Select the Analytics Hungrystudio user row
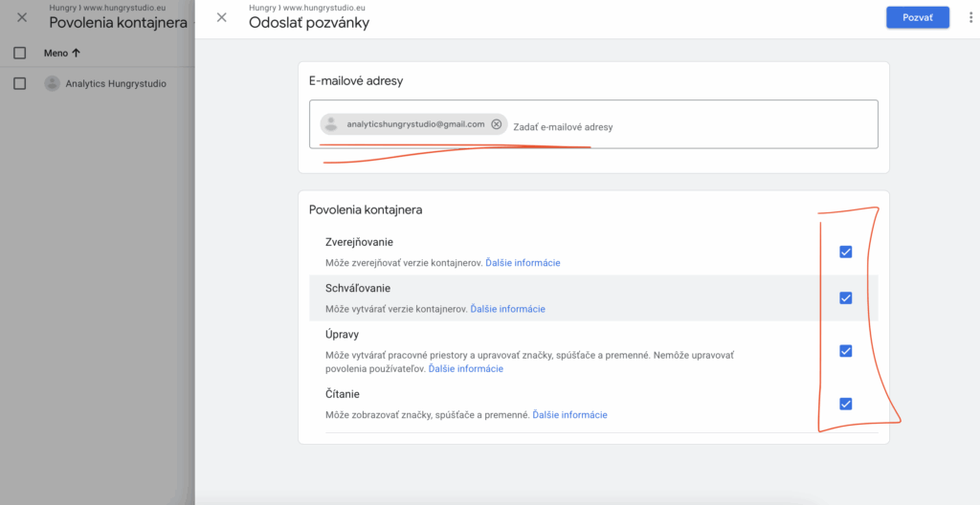 tap(115, 83)
